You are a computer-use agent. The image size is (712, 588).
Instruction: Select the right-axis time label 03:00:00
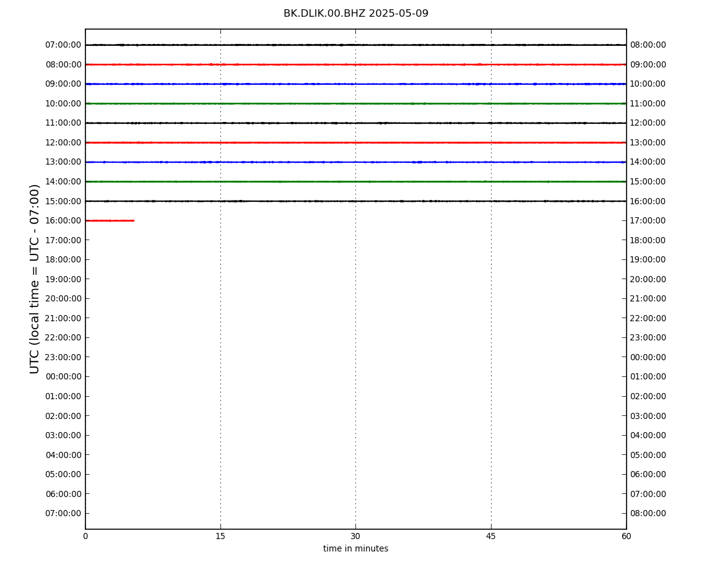648,416
